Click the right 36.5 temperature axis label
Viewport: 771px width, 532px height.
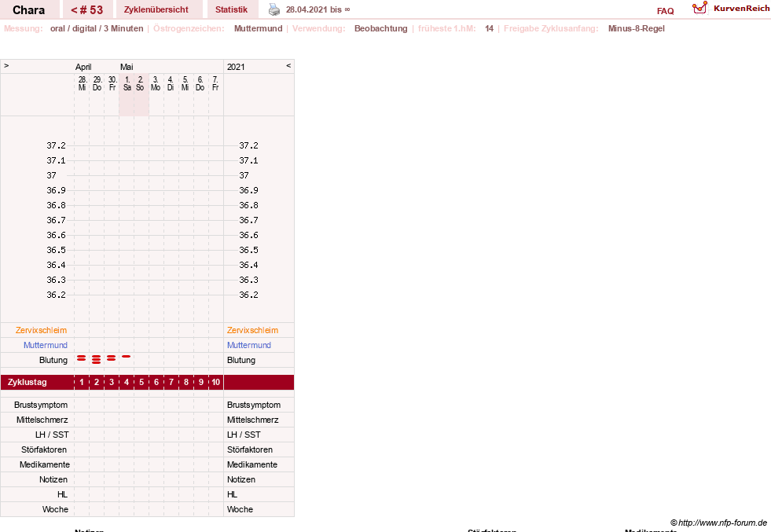[x=248, y=250]
